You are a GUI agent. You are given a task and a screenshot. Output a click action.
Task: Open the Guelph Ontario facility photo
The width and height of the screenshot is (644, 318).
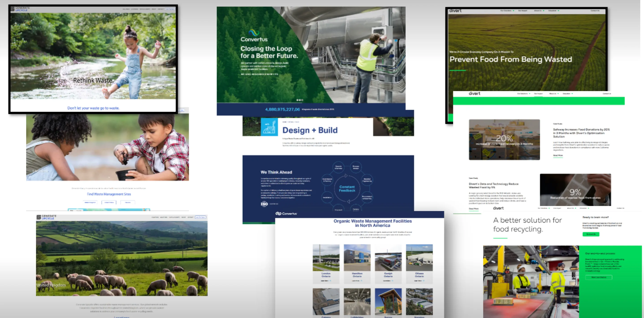(388, 258)
